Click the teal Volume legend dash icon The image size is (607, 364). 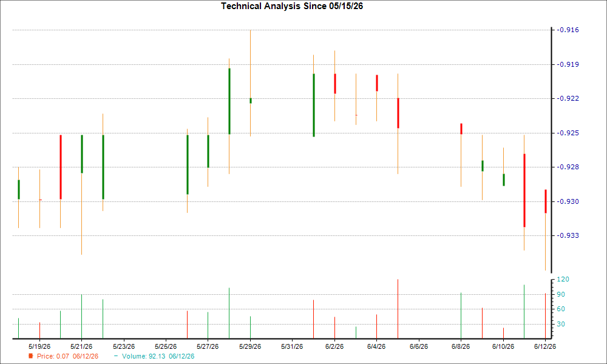(116, 356)
